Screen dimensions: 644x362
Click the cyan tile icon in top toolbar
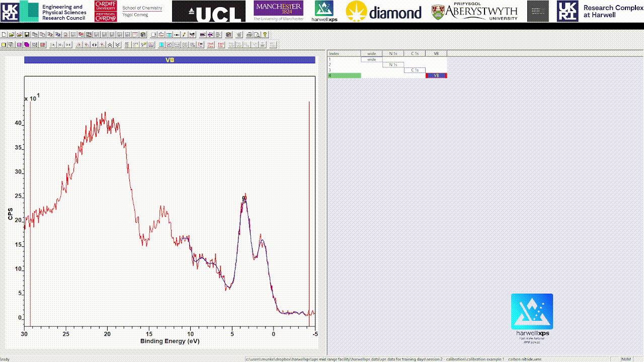coord(169,35)
